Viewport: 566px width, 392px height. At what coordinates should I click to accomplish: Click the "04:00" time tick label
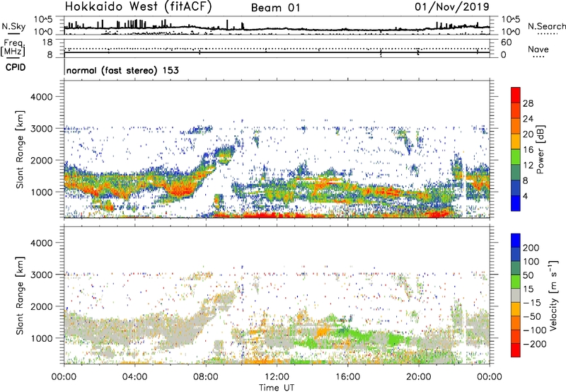134,377
